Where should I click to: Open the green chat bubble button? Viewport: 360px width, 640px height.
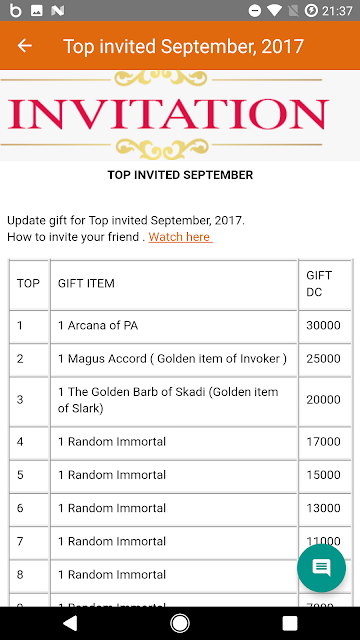click(x=321, y=568)
